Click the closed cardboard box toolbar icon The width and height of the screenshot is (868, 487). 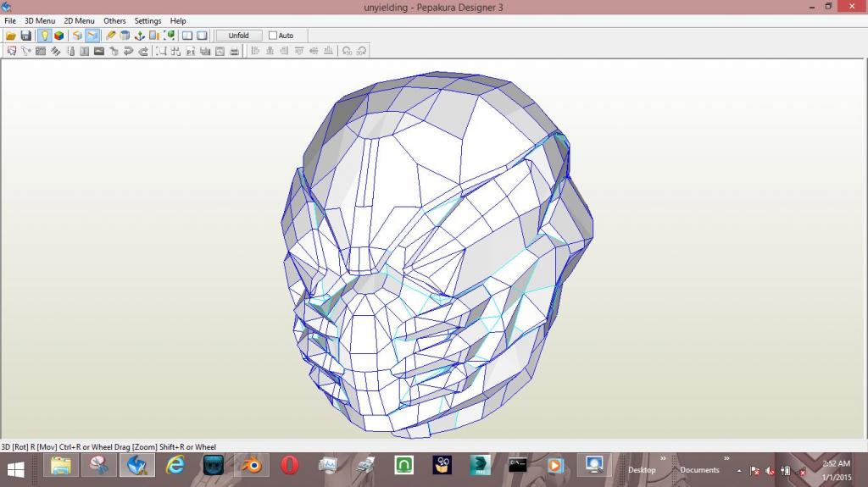(x=76, y=36)
